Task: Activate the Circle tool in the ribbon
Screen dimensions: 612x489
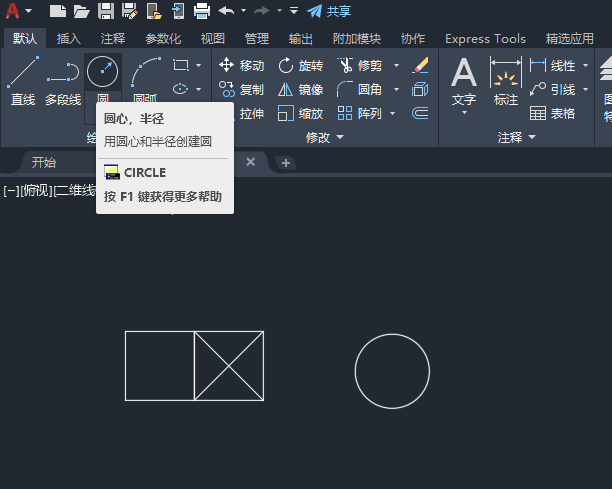Action: (x=103, y=73)
